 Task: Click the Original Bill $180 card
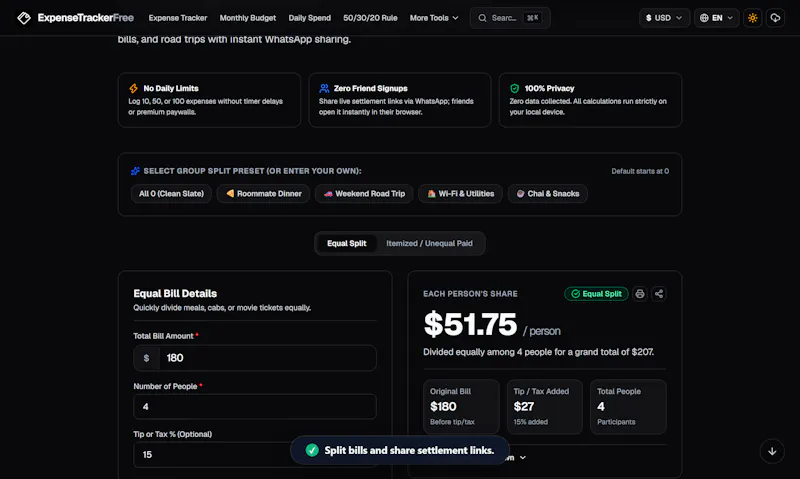[461, 407]
